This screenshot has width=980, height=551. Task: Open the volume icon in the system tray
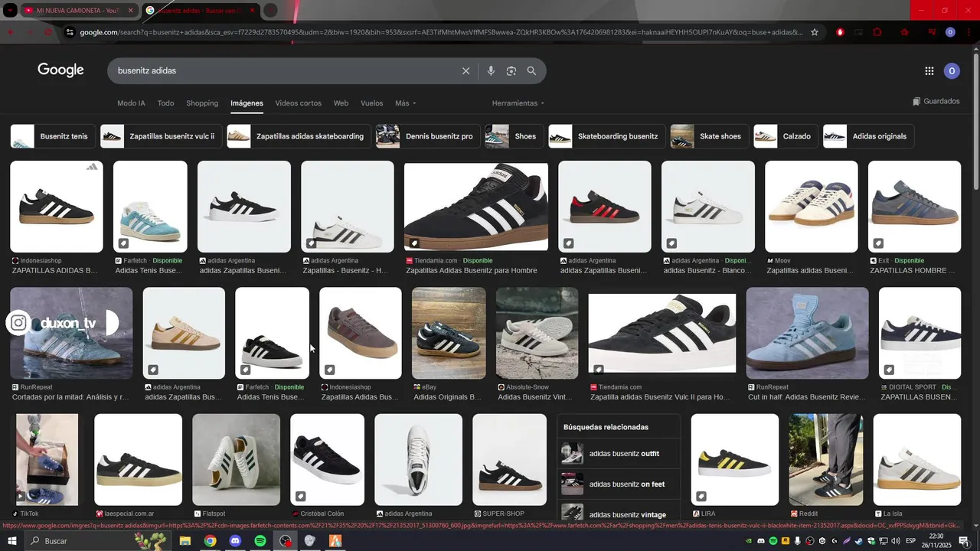click(x=895, y=541)
